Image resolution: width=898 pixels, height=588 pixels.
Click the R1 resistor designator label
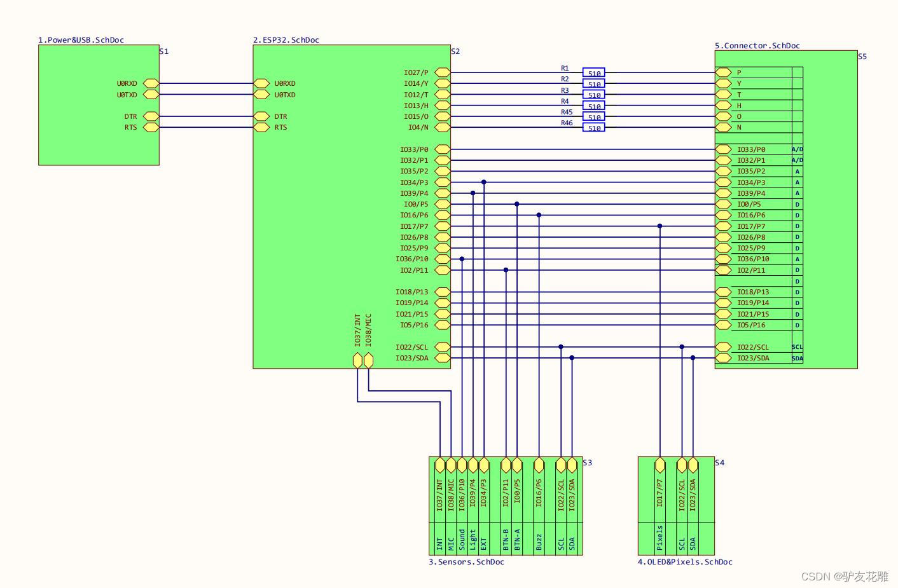pos(565,68)
